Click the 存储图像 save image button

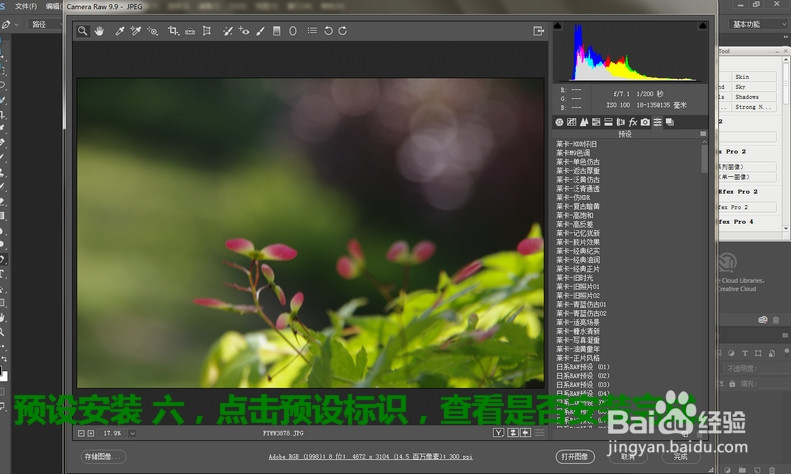tap(103, 457)
